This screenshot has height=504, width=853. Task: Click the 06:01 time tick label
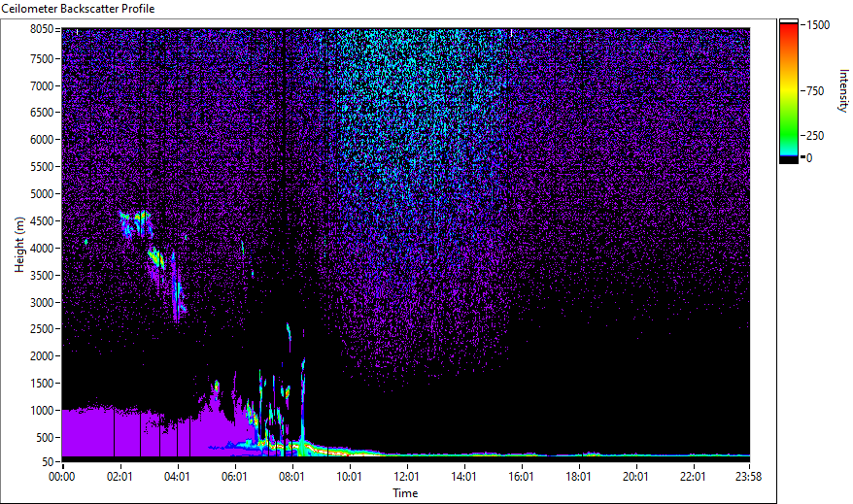click(x=234, y=477)
